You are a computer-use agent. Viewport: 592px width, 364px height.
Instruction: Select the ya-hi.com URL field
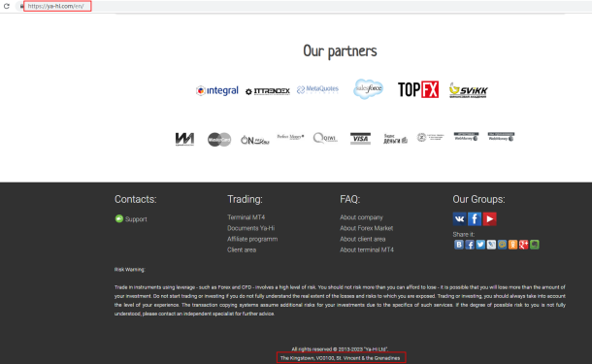click(57, 6)
